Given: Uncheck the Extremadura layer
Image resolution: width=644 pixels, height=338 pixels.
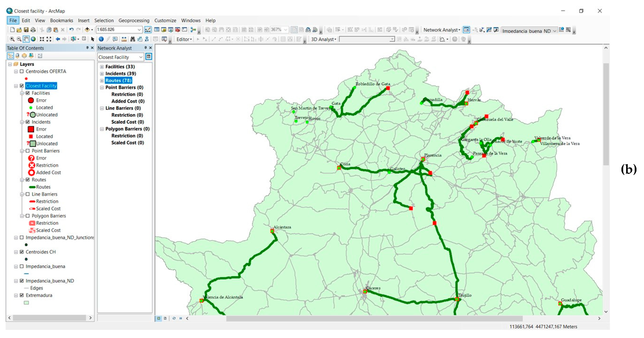Looking at the screenshot, I should [22, 295].
